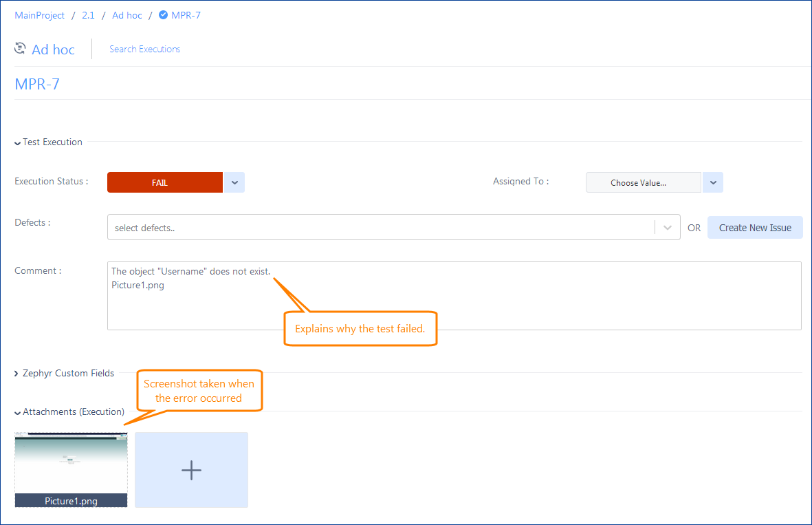Click the Ad hoc cycle refresh icon
The image size is (812, 525).
[x=20, y=48]
